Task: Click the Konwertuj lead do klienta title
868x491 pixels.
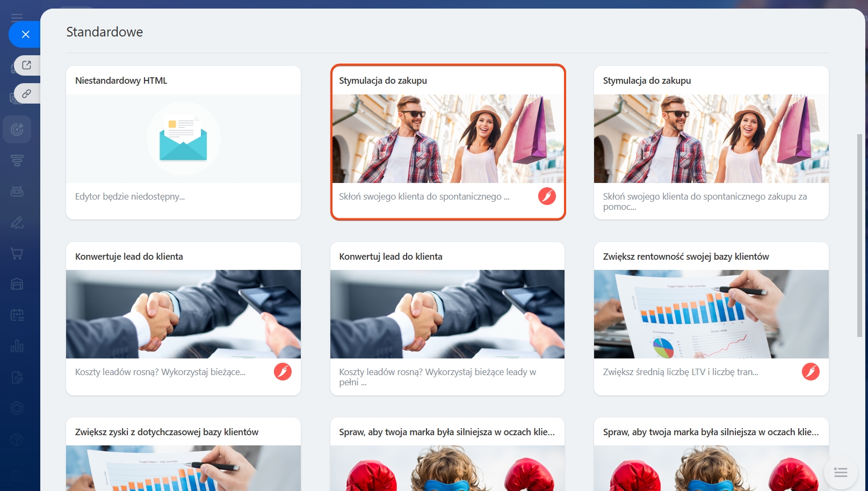Action: tap(391, 257)
